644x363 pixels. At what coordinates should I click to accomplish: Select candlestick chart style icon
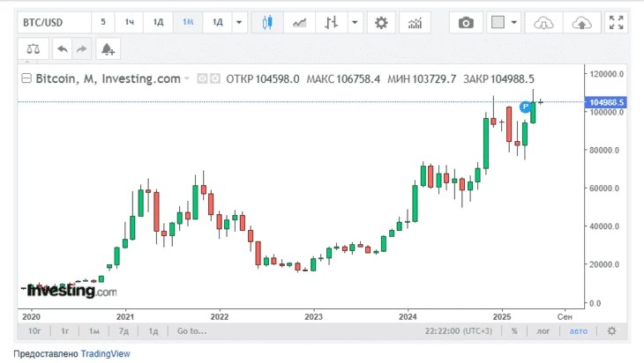268,22
